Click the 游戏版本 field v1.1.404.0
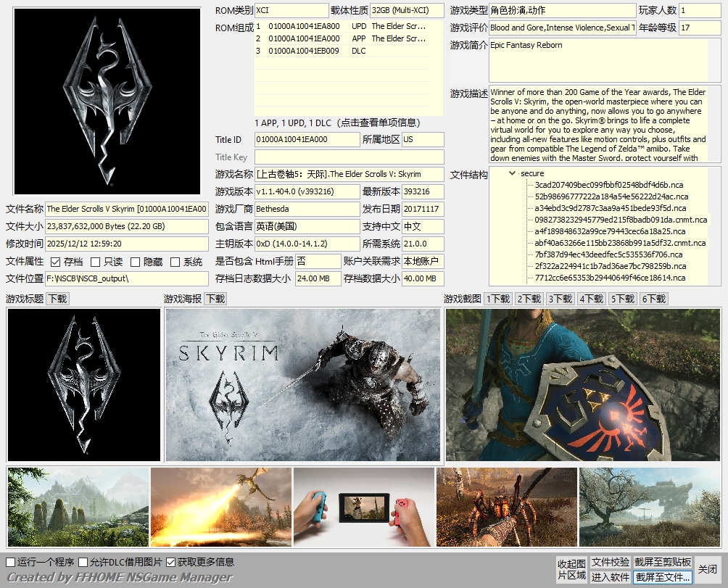 [x=307, y=191]
